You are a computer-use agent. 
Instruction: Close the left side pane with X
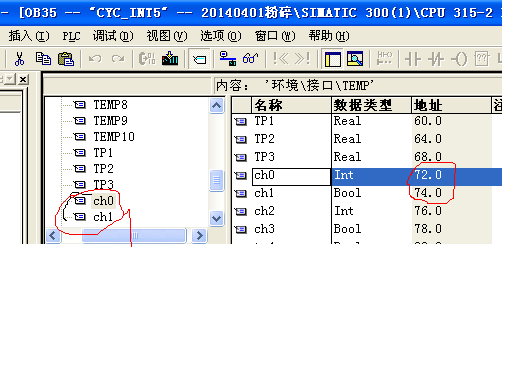tap(23, 79)
